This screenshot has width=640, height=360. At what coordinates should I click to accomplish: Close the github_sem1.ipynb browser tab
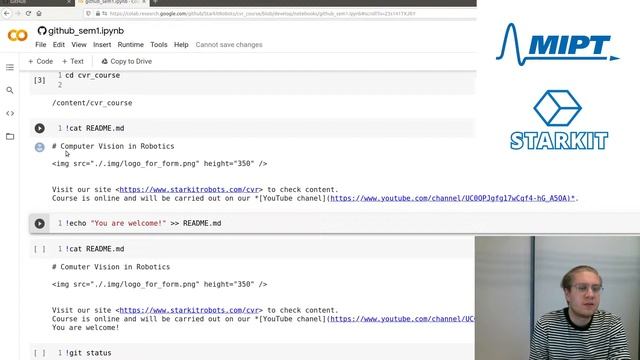144,2
